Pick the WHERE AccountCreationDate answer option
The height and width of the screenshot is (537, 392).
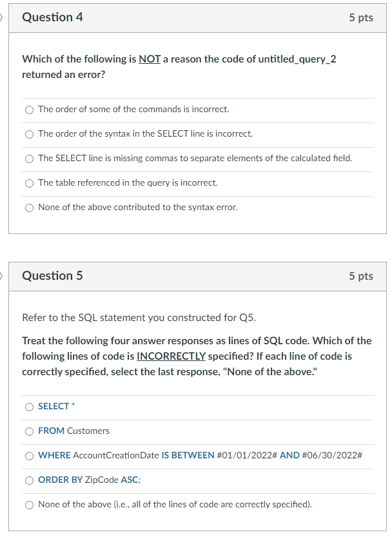tap(29, 456)
